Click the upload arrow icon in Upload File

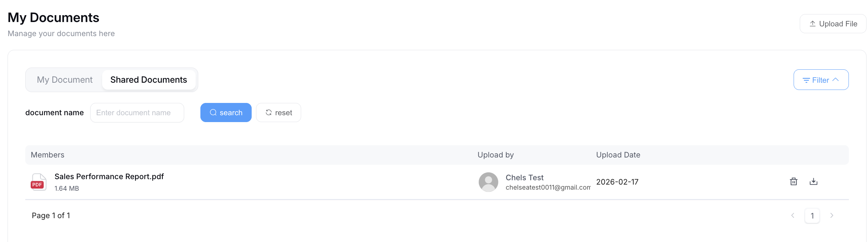tap(812, 23)
